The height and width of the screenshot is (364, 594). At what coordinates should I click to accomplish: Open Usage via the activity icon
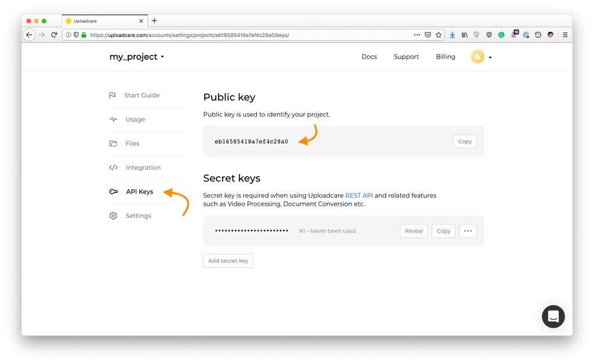click(113, 119)
